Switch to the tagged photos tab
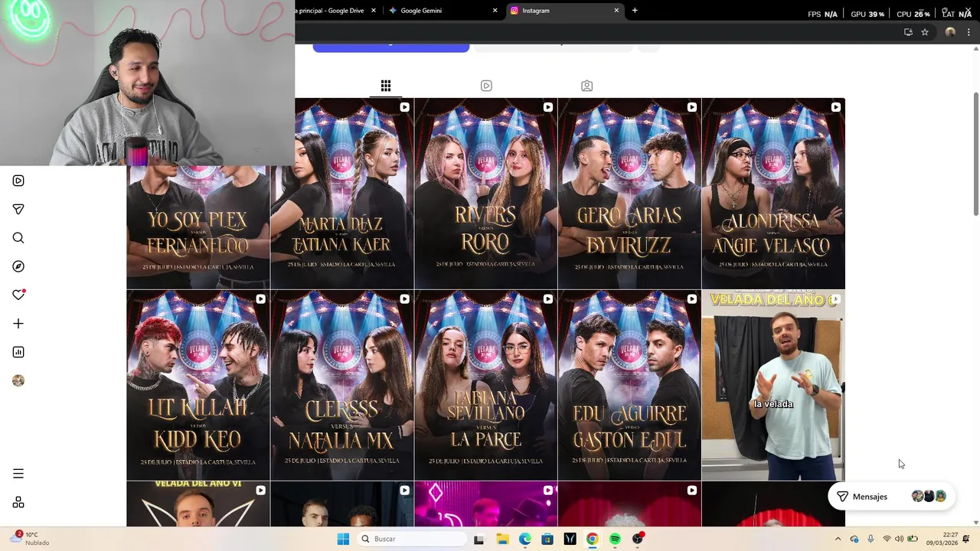This screenshot has width=980, height=551. coord(586,86)
